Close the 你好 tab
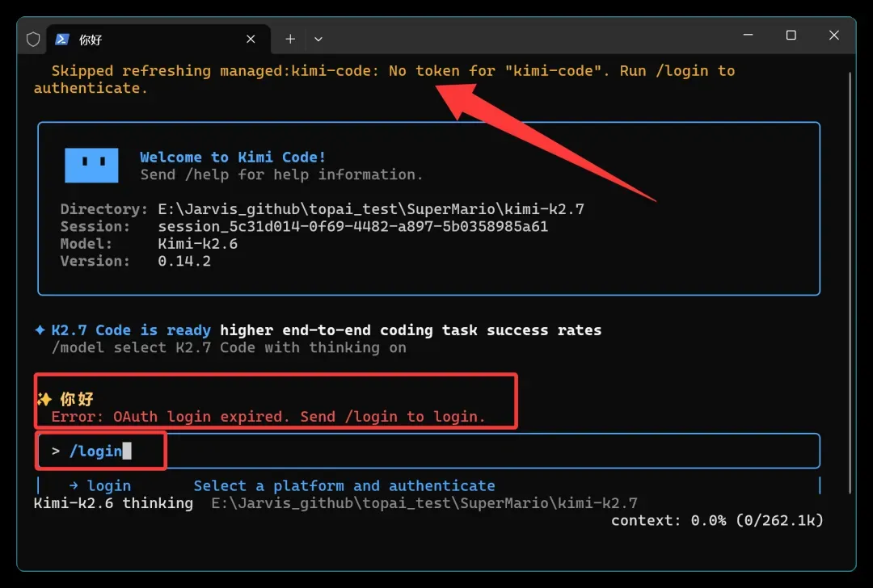Screen dimensions: 873x588 click(251, 39)
